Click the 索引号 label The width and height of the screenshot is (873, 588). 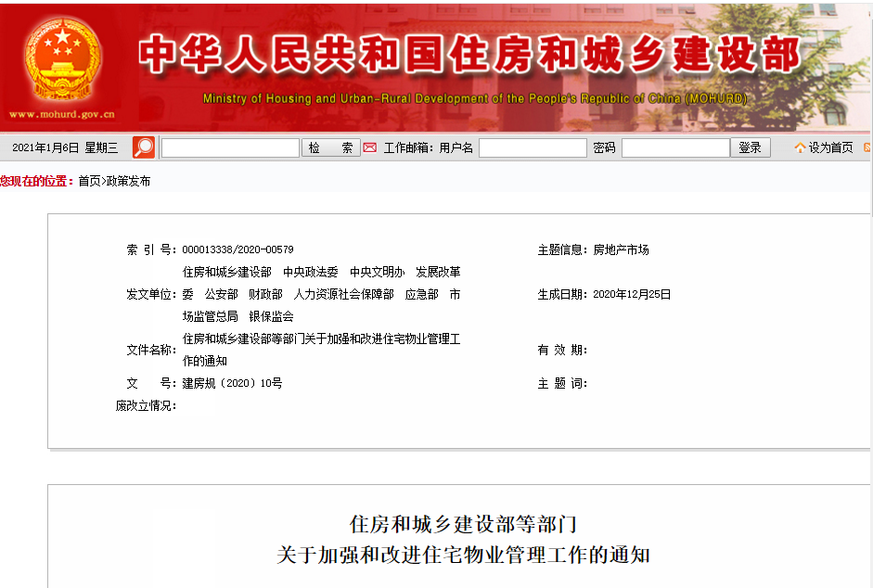151,249
